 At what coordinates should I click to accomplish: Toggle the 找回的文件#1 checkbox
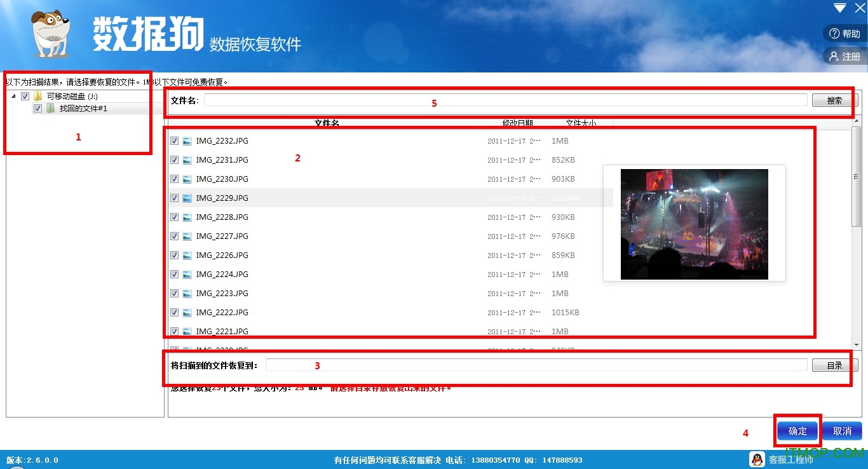38,108
